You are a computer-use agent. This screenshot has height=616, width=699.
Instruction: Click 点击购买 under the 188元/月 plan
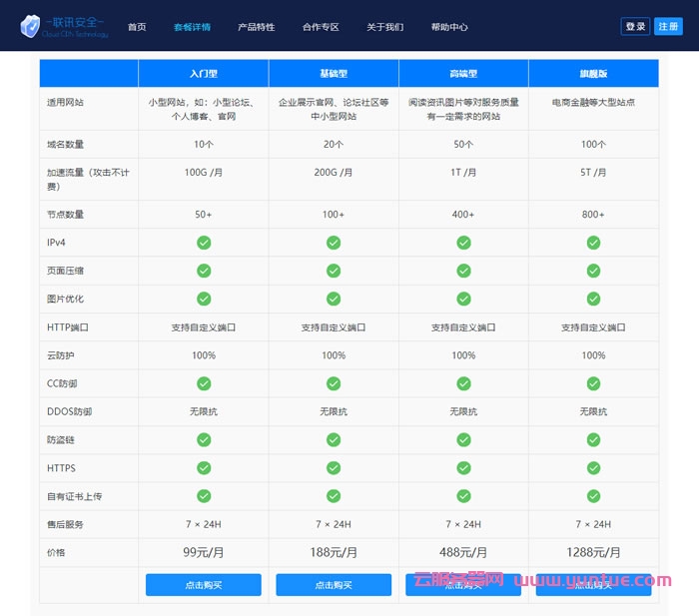pyautogui.click(x=334, y=585)
